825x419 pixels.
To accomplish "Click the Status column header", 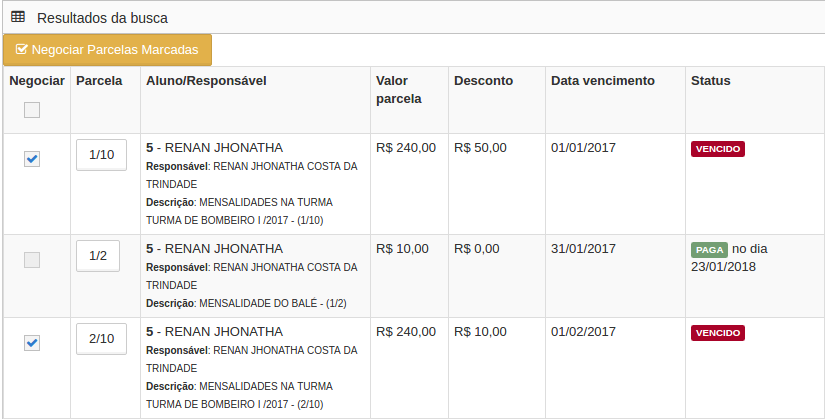I will (711, 81).
